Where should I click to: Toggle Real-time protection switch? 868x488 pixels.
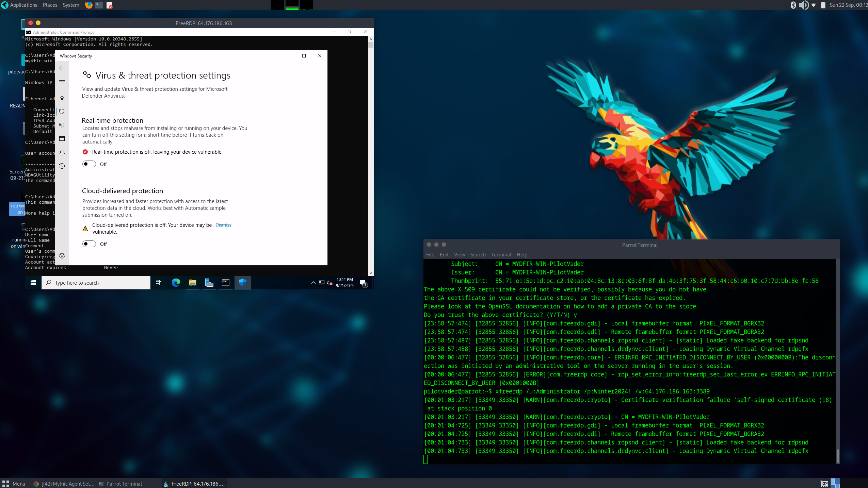89,164
